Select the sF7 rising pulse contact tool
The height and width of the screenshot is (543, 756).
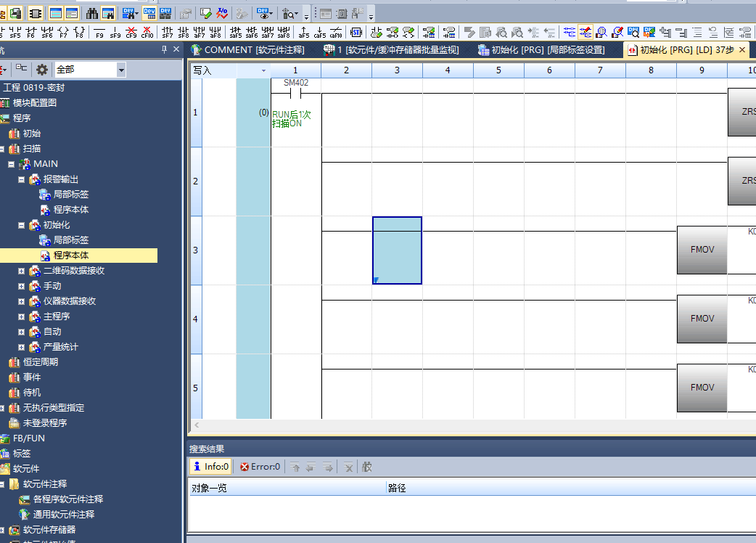168,32
